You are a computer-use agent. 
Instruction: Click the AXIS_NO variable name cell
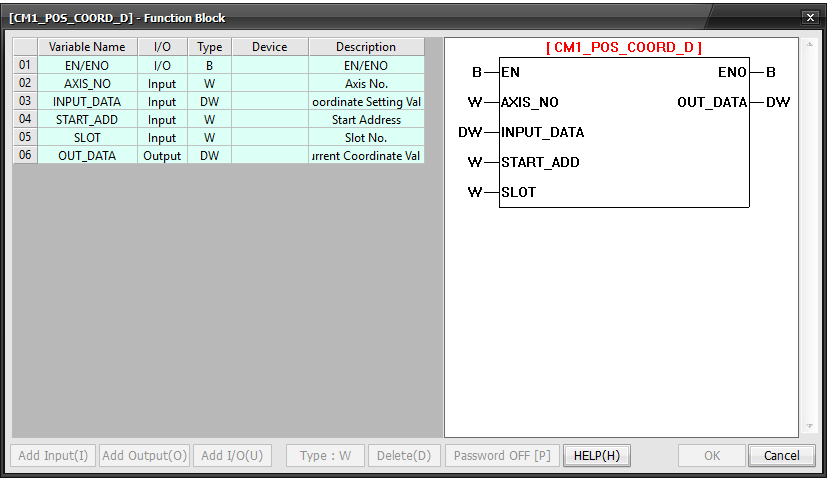(x=88, y=83)
